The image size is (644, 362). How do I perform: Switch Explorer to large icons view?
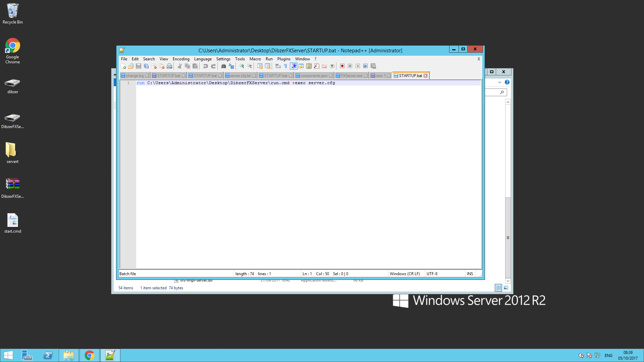point(506,288)
